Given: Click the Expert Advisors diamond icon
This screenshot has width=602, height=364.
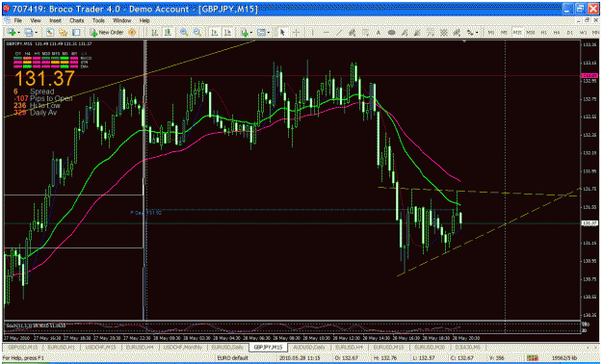Looking at the screenshot, I should [x=132, y=33].
